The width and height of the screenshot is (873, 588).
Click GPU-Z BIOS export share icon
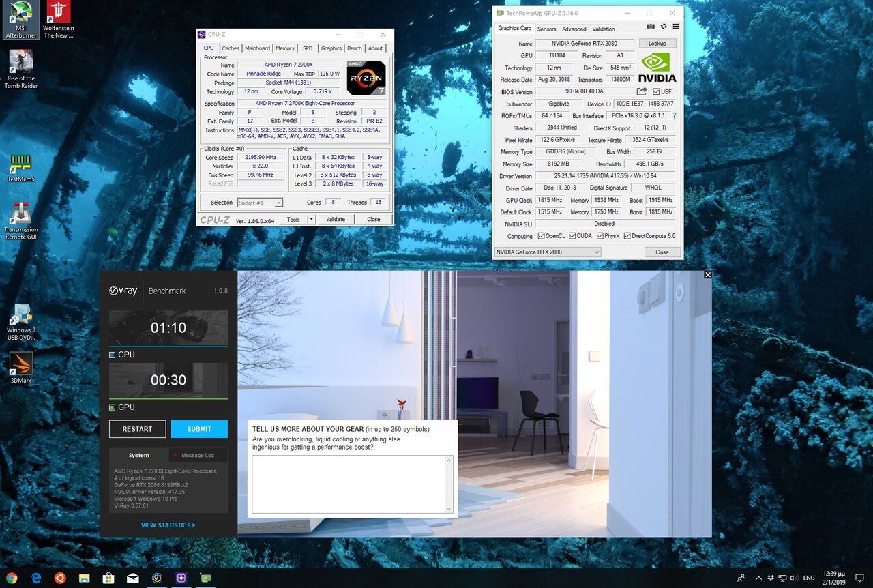[x=642, y=91]
